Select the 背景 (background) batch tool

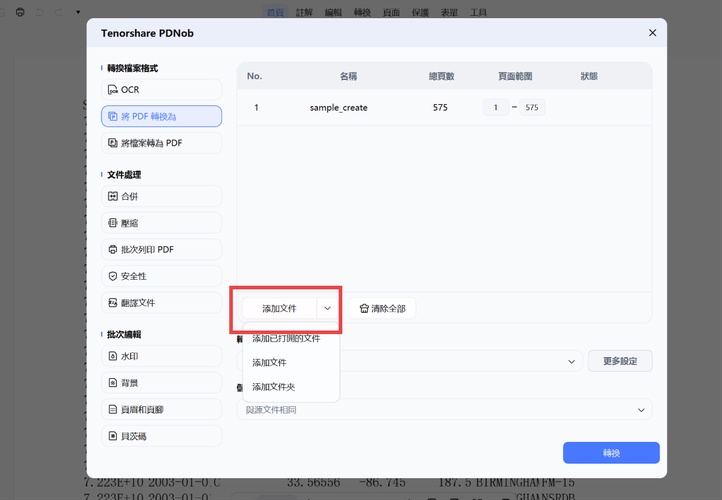tap(161, 383)
